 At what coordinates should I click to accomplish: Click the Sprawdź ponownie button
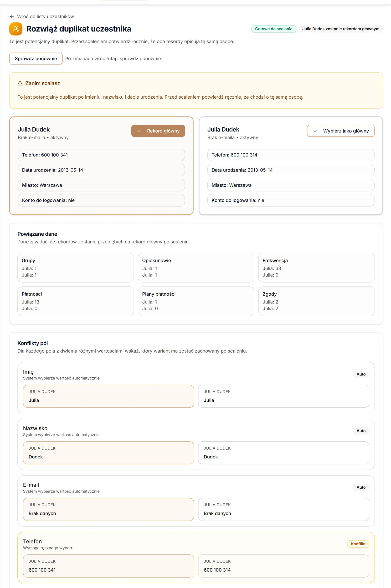[36, 59]
